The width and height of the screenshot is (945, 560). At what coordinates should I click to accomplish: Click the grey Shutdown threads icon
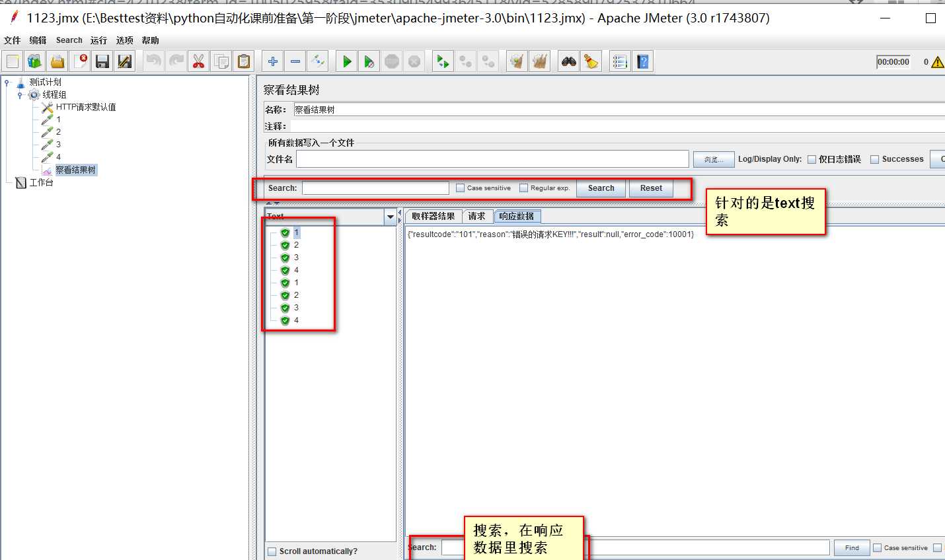[x=414, y=61]
